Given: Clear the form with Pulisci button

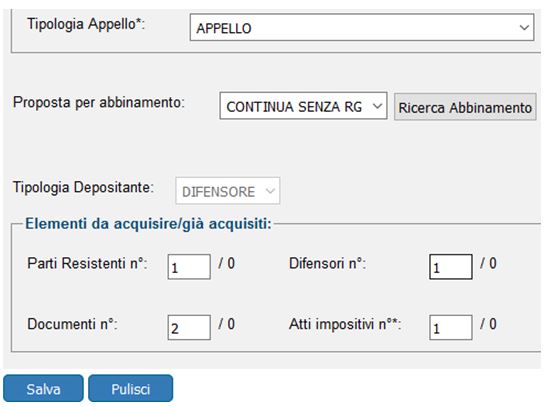Looking at the screenshot, I should click(x=131, y=388).
